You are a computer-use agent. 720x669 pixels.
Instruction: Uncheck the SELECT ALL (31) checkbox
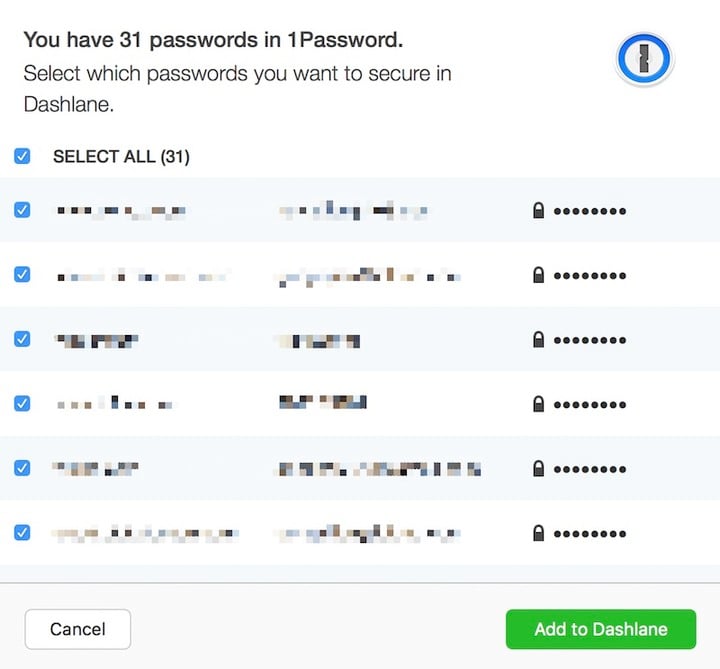[22, 156]
